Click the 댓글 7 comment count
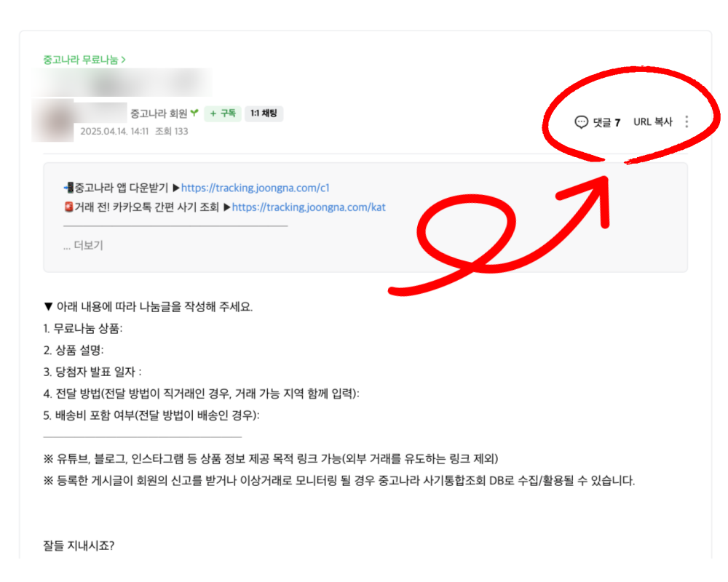The height and width of the screenshot is (582, 728). (606, 122)
